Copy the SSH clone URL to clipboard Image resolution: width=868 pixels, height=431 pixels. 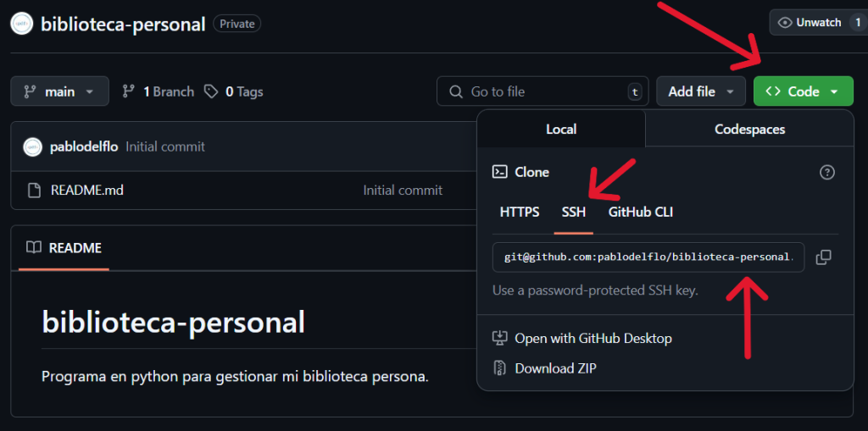coord(823,257)
